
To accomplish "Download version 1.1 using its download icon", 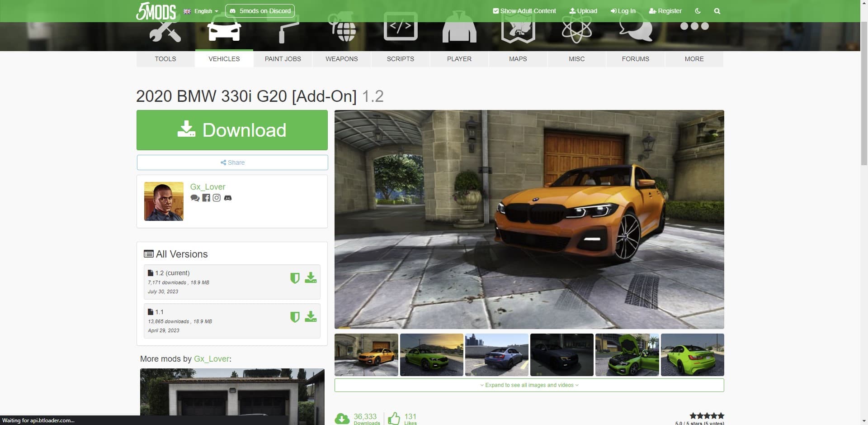I will click(x=311, y=316).
